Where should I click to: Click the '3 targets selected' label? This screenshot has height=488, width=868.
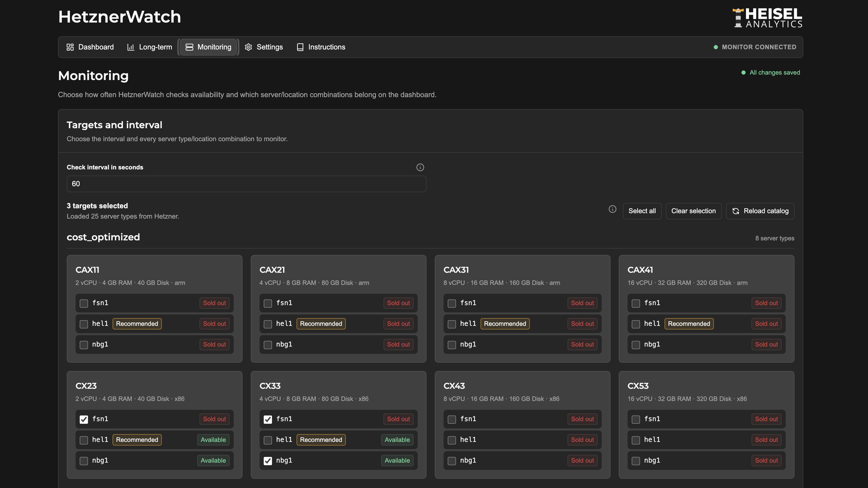[97, 206]
